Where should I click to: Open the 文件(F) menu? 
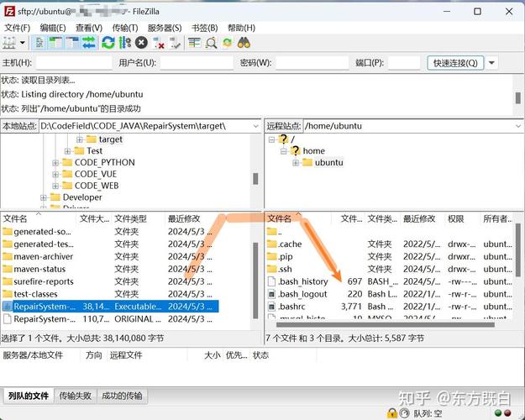click(x=17, y=28)
